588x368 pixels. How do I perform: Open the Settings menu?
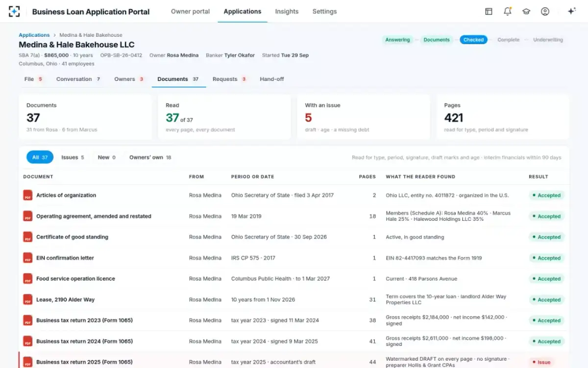pos(324,11)
